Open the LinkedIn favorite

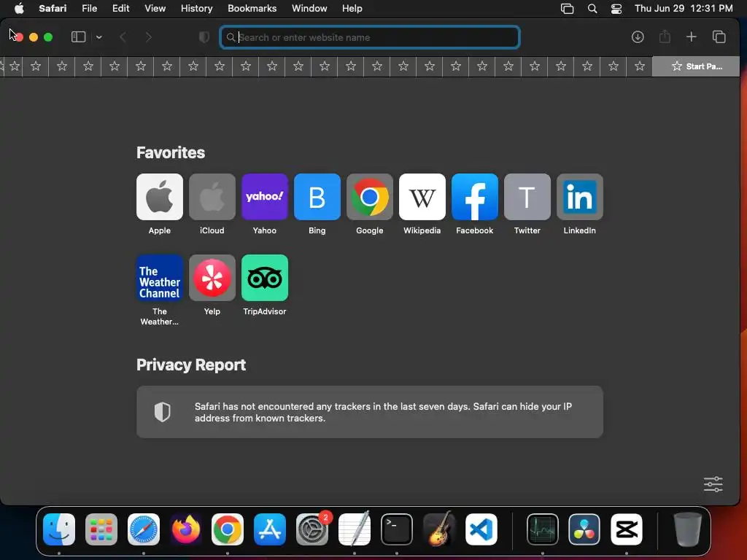click(580, 197)
